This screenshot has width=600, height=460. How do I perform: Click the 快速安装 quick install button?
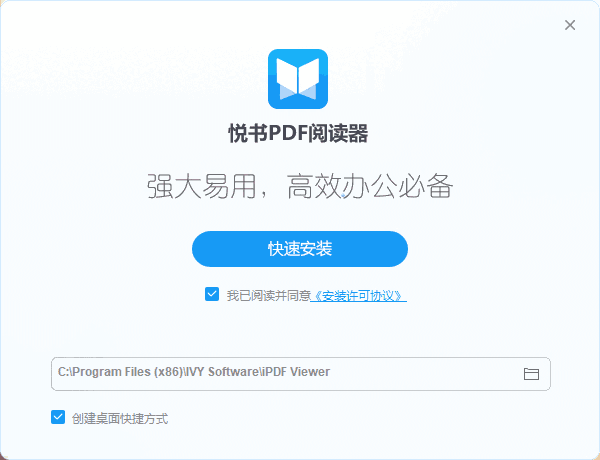pyautogui.click(x=300, y=249)
